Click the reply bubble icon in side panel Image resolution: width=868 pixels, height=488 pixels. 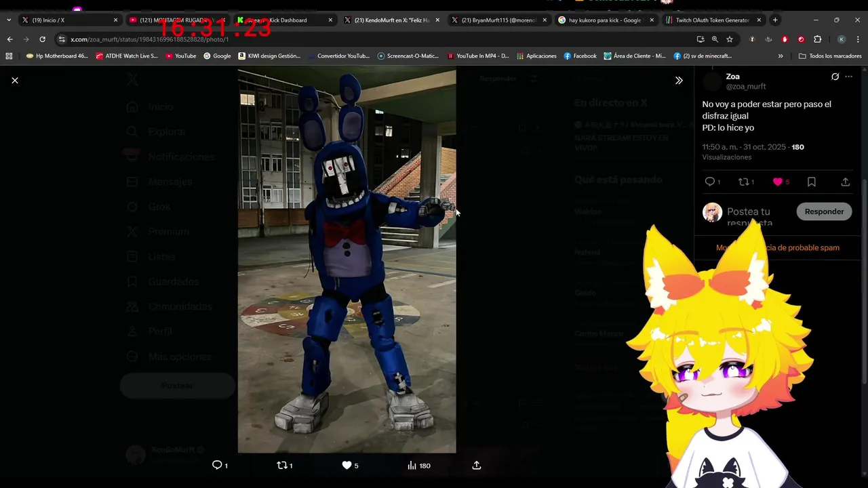(710, 182)
